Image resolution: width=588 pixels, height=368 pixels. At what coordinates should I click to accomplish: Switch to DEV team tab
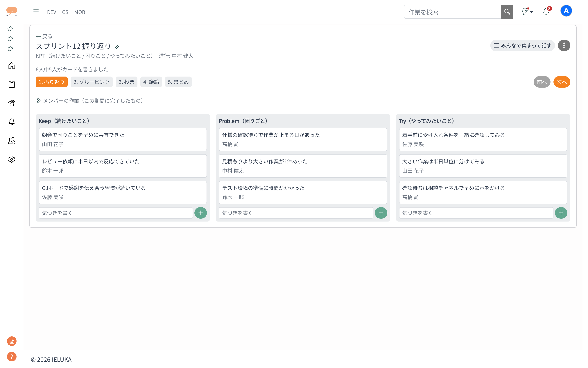click(x=51, y=12)
